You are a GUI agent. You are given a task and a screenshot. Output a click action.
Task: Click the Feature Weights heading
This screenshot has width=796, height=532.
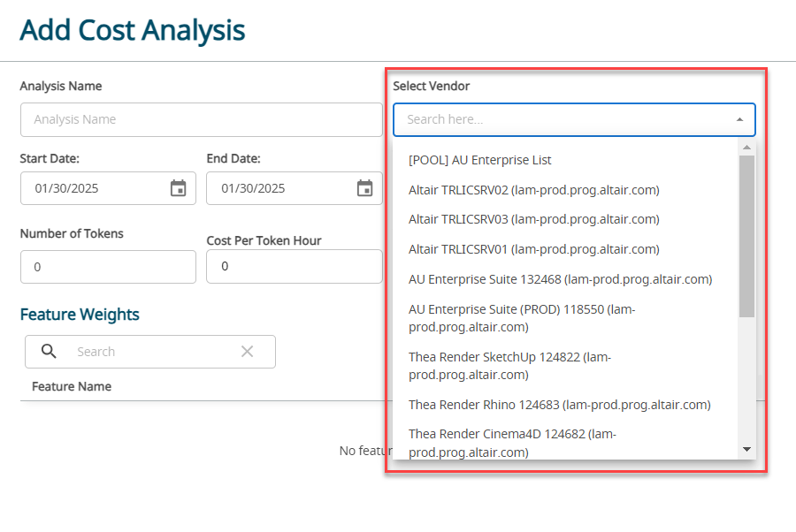point(80,315)
